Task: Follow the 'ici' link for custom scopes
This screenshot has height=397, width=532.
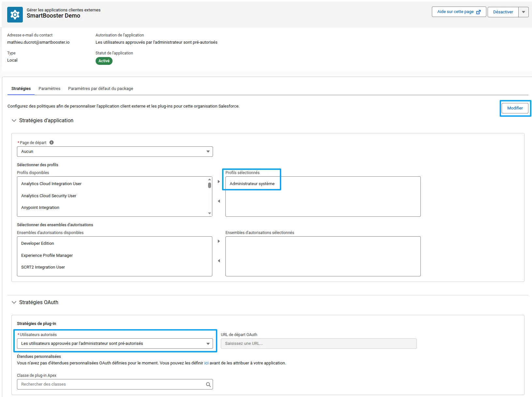Action: pyautogui.click(x=206, y=363)
